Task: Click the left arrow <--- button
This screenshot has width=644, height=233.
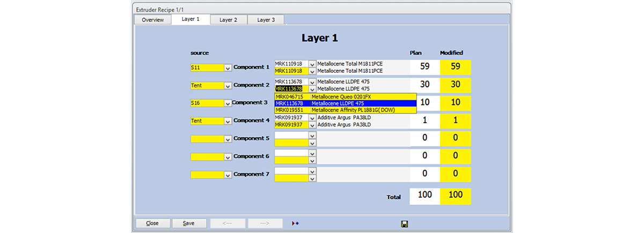Action: coord(228,223)
